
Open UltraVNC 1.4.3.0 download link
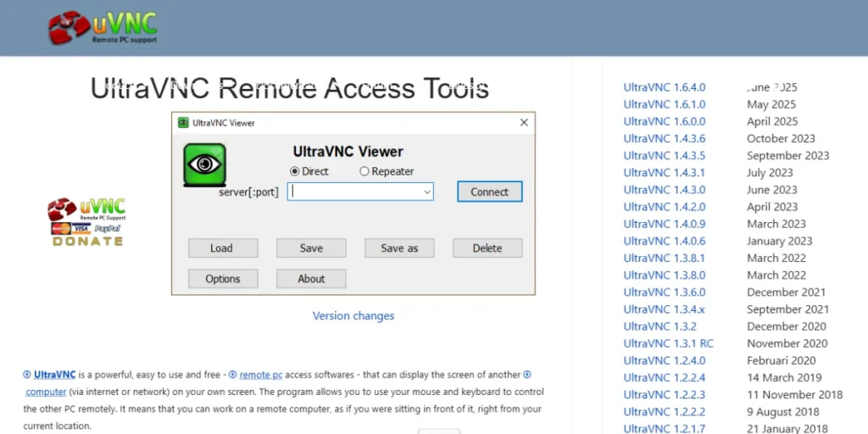(665, 190)
